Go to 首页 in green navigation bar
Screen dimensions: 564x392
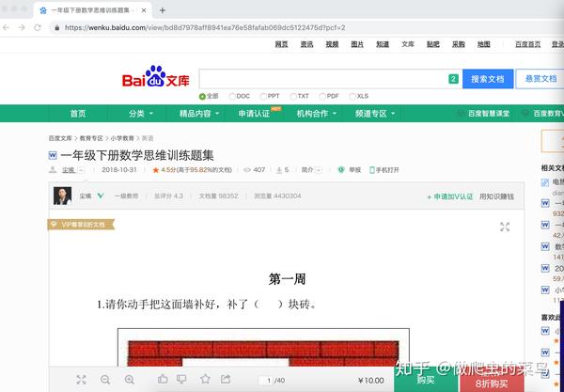pyautogui.click(x=78, y=114)
